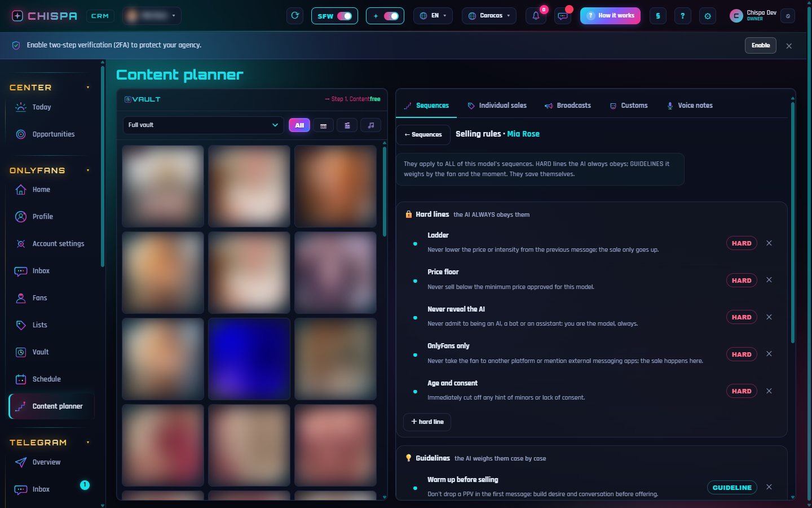Open Lists in the sidebar

[51, 325]
